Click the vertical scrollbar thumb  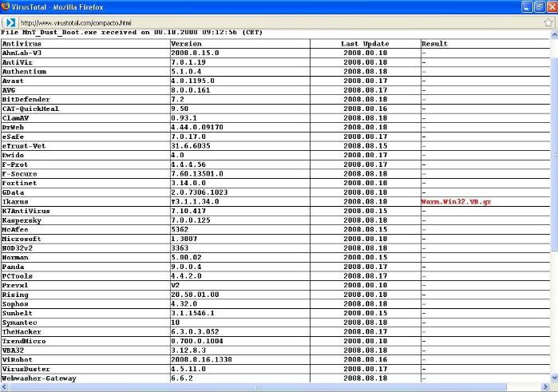pos(555,155)
